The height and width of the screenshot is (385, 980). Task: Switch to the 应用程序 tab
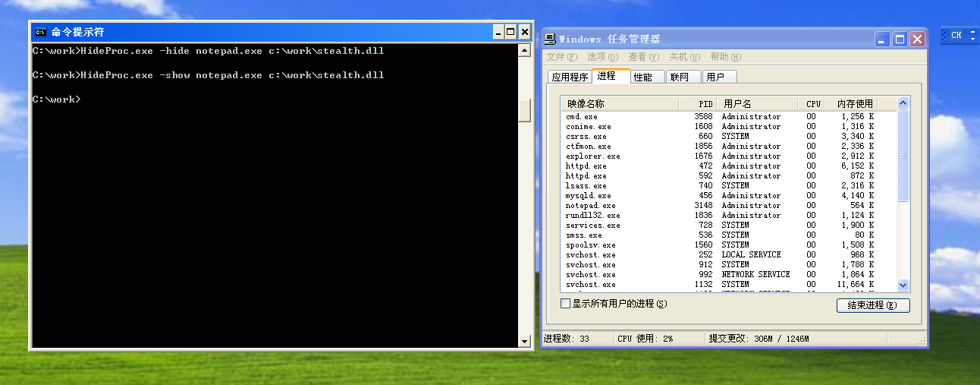570,77
